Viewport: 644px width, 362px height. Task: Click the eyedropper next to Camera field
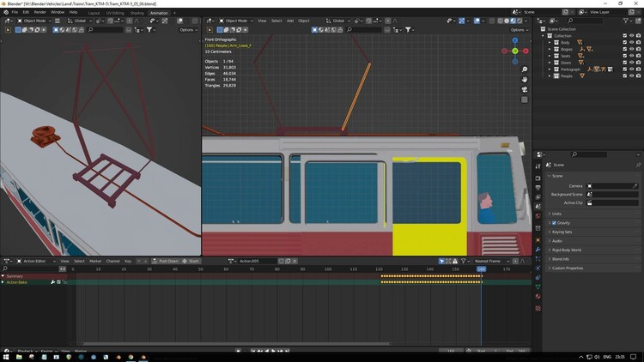(635, 185)
